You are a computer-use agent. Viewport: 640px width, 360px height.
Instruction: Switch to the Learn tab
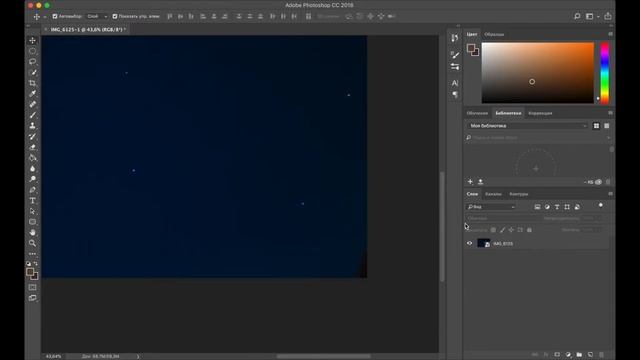[x=477, y=113]
